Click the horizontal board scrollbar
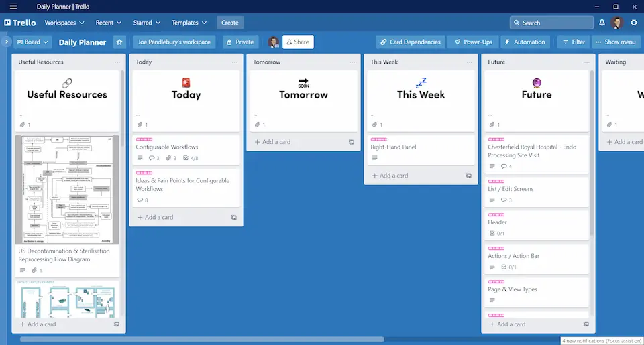 (202, 339)
